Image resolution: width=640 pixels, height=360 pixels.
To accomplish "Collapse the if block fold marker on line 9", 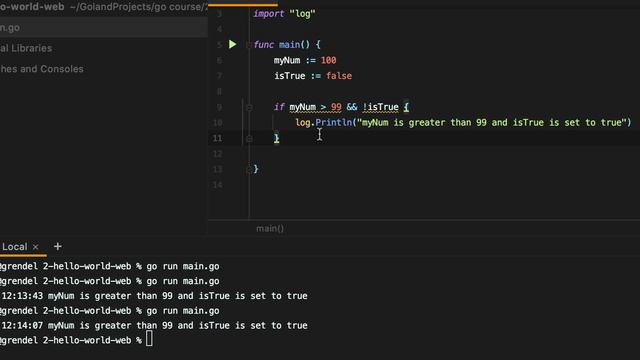I will click(249, 107).
